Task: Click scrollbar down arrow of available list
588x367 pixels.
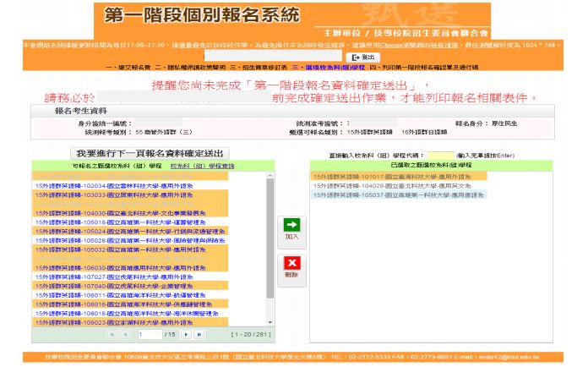Action: click(270, 323)
